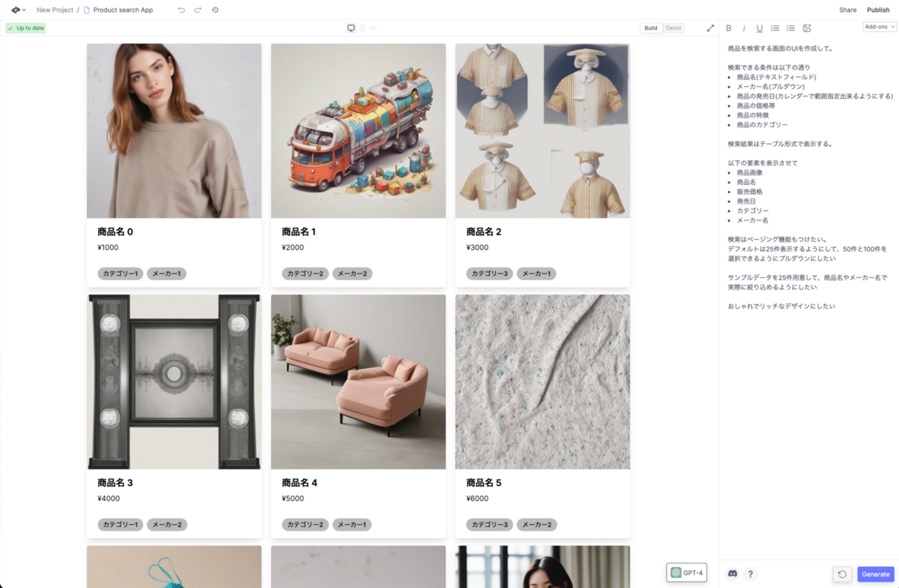Click the メーカー1 tag on 商品名 0
The width and height of the screenshot is (899, 588).
(x=167, y=273)
